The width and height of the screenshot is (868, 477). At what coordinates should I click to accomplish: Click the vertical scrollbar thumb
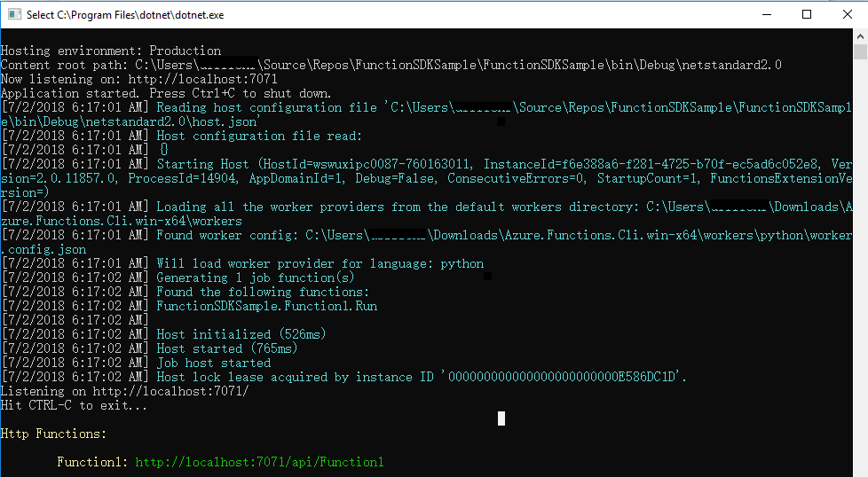coord(860,53)
